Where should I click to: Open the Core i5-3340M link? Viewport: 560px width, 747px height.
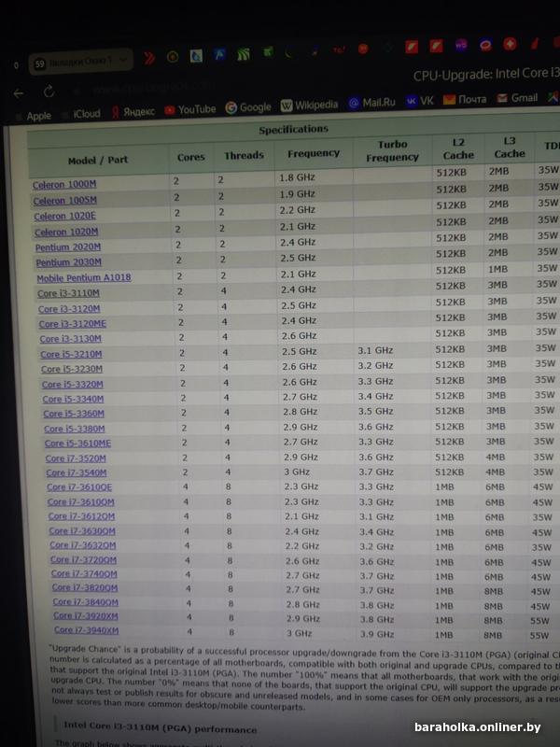coord(73,400)
